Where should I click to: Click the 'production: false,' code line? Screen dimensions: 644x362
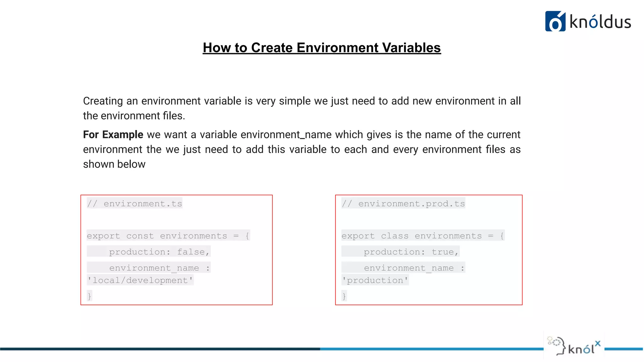click(159, 252)
